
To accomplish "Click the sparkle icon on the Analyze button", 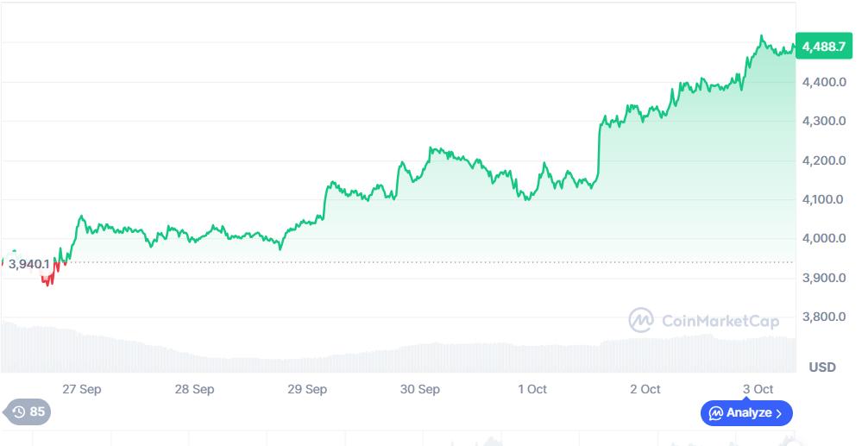I will click(715, 413).
